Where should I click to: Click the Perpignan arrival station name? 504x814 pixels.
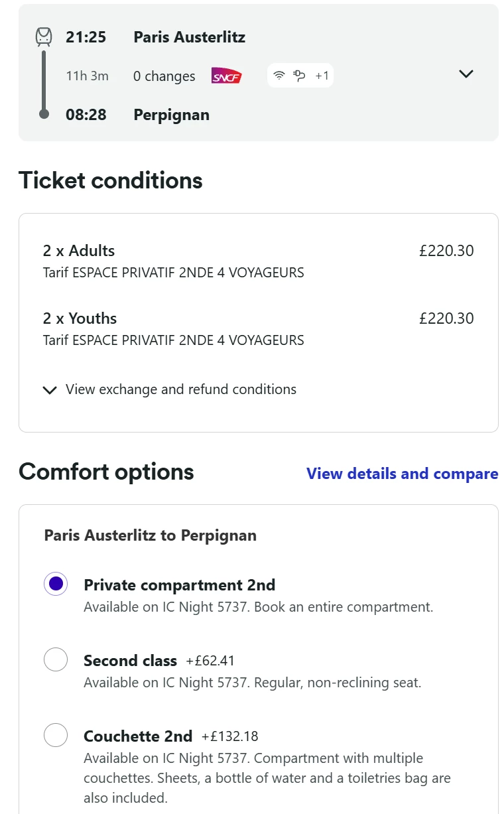click(171, 115)
